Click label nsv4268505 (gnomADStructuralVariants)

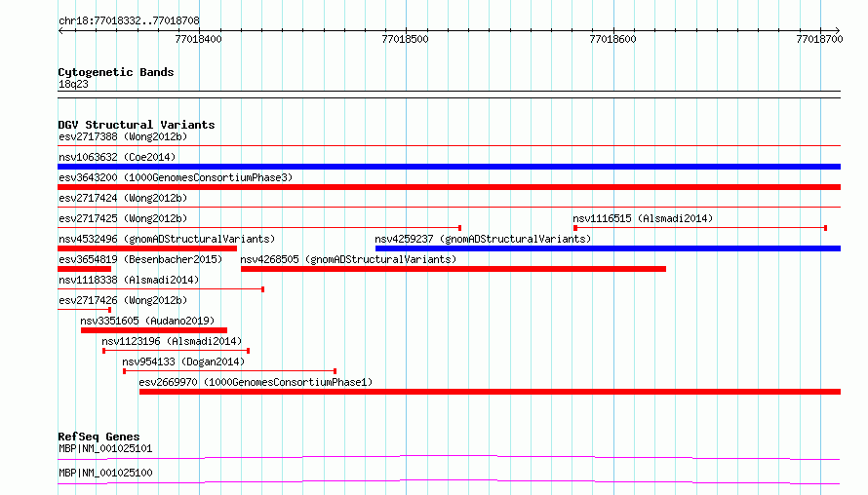point(348,259)
